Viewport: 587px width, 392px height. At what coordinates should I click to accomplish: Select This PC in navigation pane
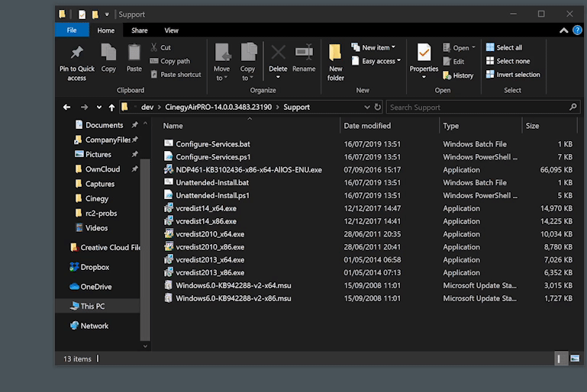[92, 306]
